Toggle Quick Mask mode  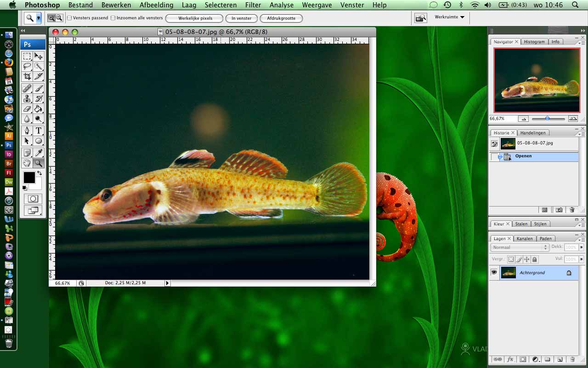pyautogui.click(x=33, y=199)
